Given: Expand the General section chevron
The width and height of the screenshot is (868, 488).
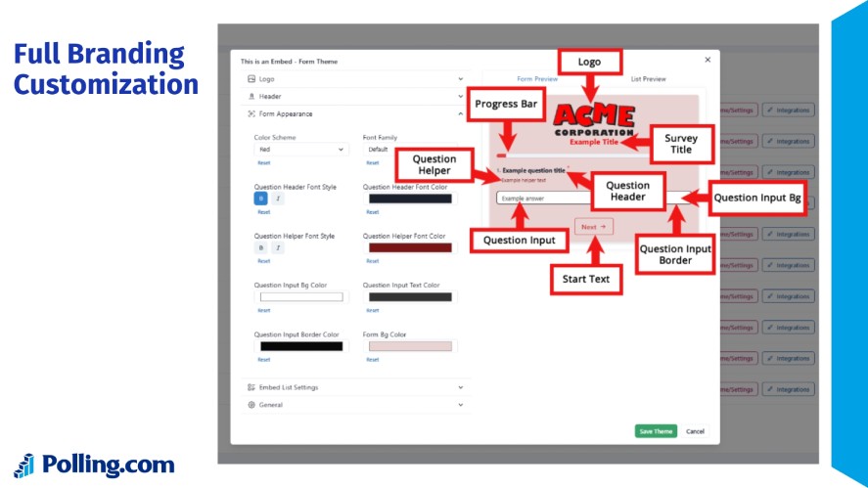Looking at the screenshot, I should [x=461, y=405].
